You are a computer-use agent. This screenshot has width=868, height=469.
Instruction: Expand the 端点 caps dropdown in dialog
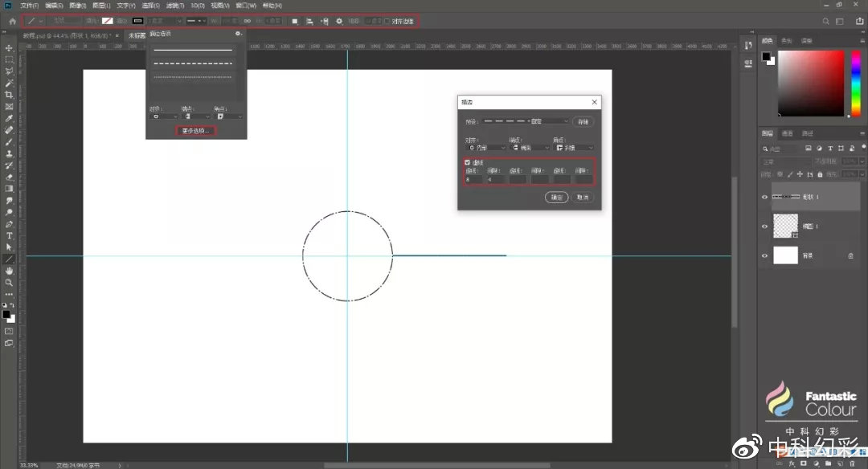pos(529,148)
